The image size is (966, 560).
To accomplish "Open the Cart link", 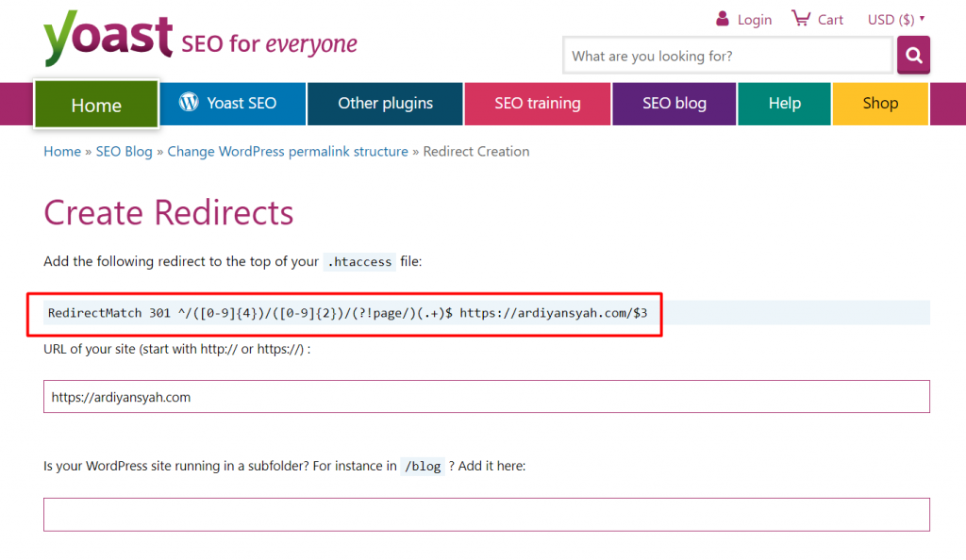I will [830, 20].
